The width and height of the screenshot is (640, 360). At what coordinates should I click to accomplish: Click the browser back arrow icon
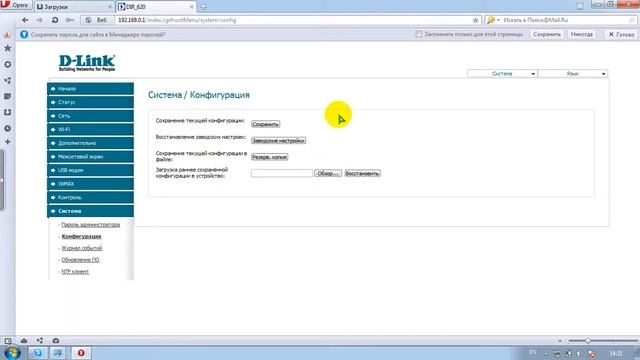(x=25, y=20)
